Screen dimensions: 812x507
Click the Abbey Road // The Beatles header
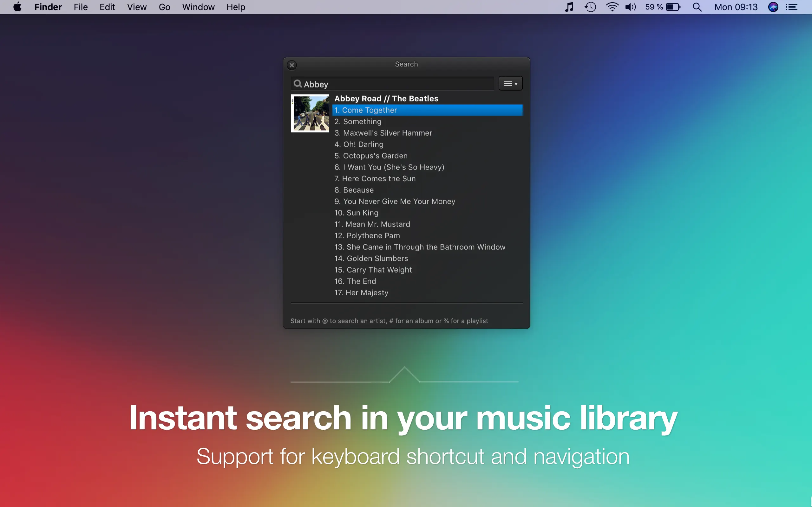[386, 99]
